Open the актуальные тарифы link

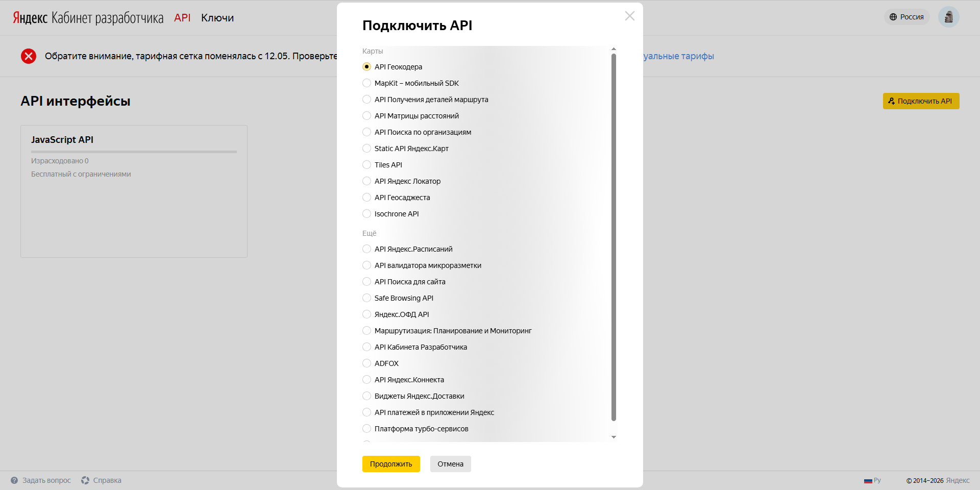(678, 56)
